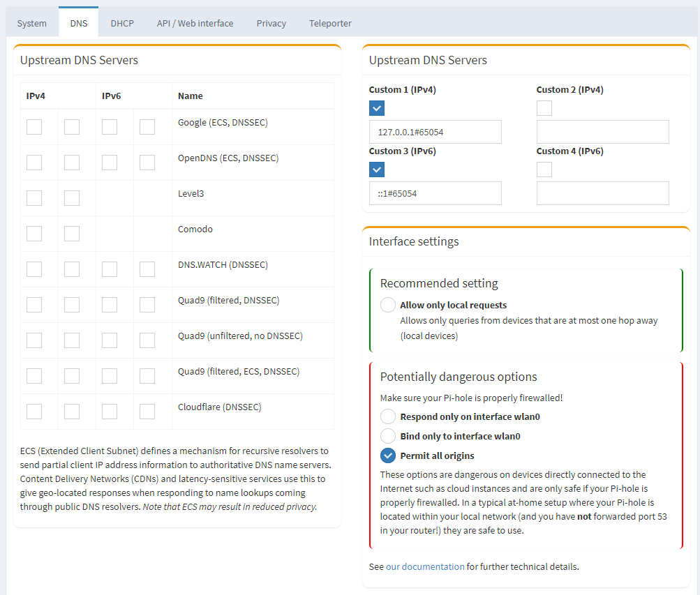
Task: Check Cloudflare first IPv6 server checkbox
Action: [x=110, y=412]
